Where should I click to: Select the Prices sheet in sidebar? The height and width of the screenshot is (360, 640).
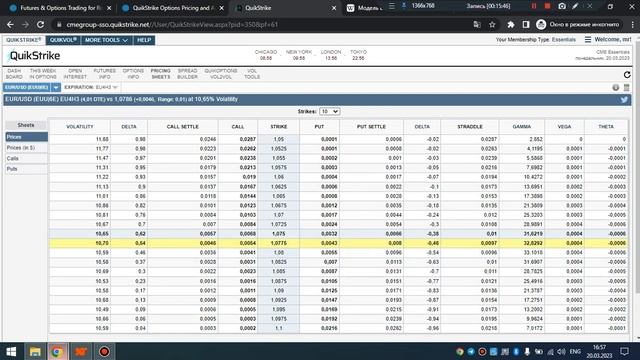coord(27,137)
